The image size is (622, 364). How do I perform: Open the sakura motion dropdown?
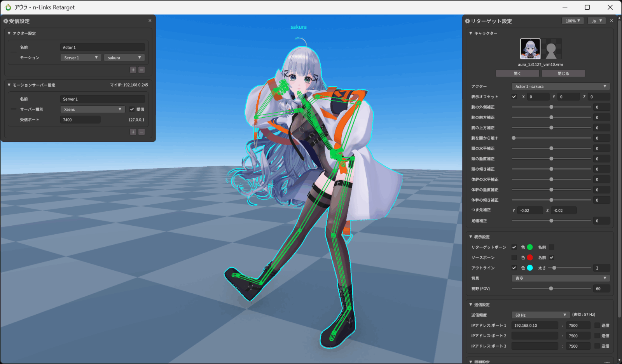(x=124, y=57)
